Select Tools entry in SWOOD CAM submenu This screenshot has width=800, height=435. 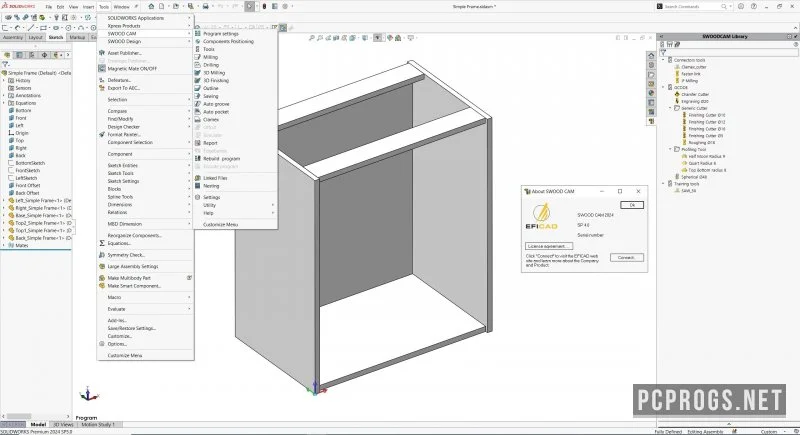point(209,49)
